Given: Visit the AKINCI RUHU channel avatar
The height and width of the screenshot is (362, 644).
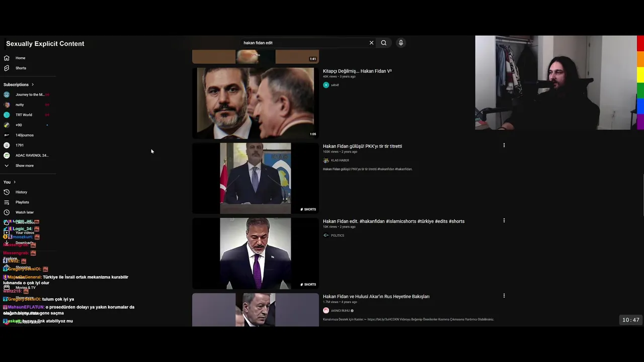Looking at the screenshot, I should tap(326, 311).
